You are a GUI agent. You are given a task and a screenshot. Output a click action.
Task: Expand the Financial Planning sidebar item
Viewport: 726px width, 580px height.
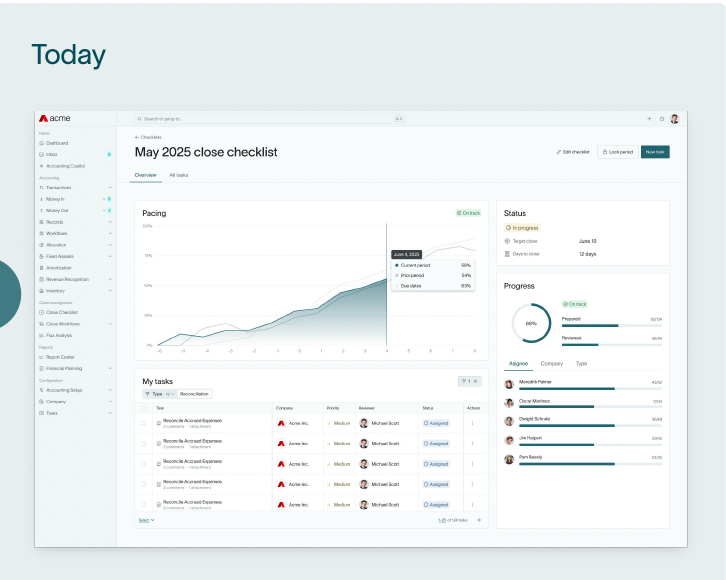click(x=110, y=368)
